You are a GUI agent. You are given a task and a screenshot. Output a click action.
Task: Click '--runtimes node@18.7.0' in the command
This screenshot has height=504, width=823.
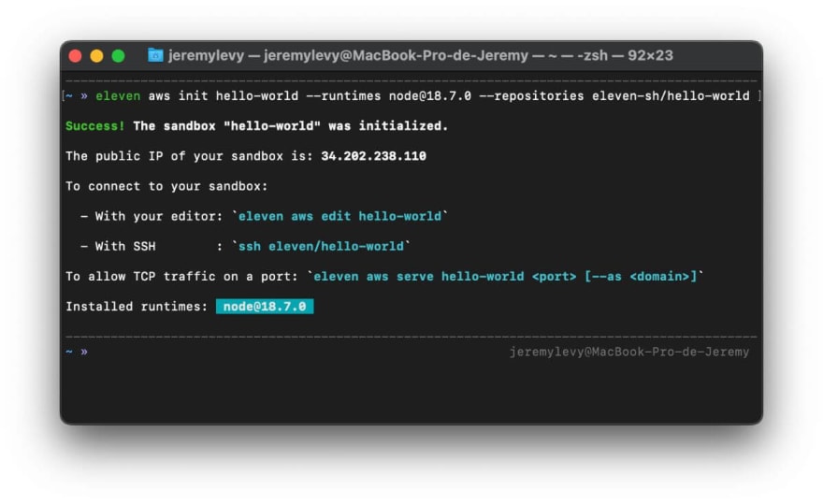388,96
